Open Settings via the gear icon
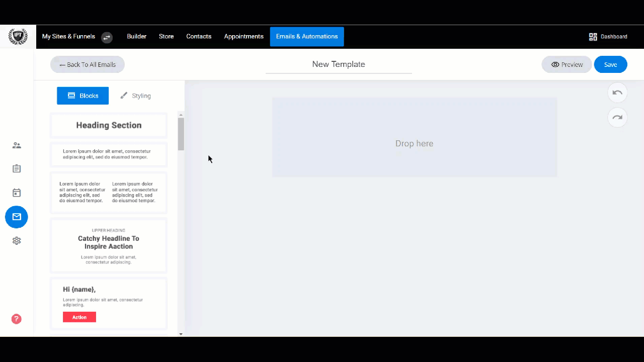This screenshot has width=644, height=362. click(x=17, y=240)
